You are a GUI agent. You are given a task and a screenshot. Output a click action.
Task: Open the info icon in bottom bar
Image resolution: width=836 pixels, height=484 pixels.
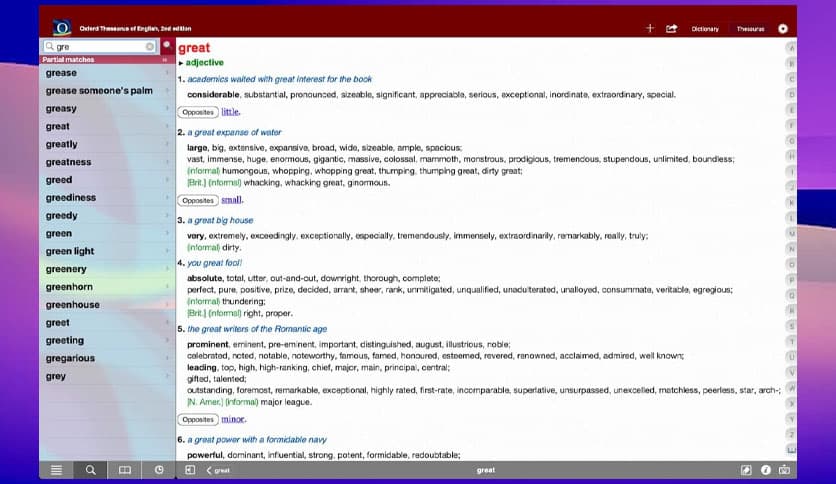[x=766, y=470]
